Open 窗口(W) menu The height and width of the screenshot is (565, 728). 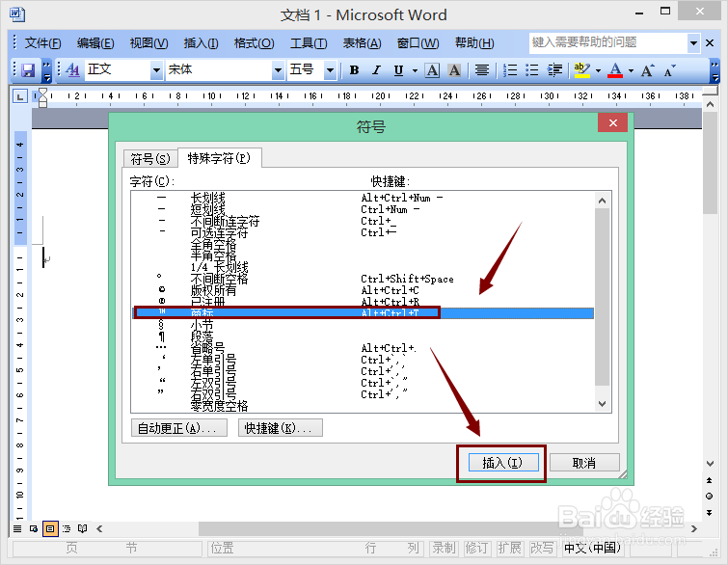(418, 43)
